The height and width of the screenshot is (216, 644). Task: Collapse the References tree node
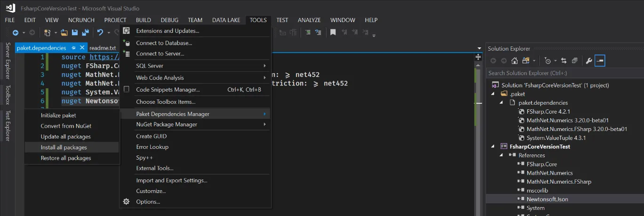pos(501,155)
